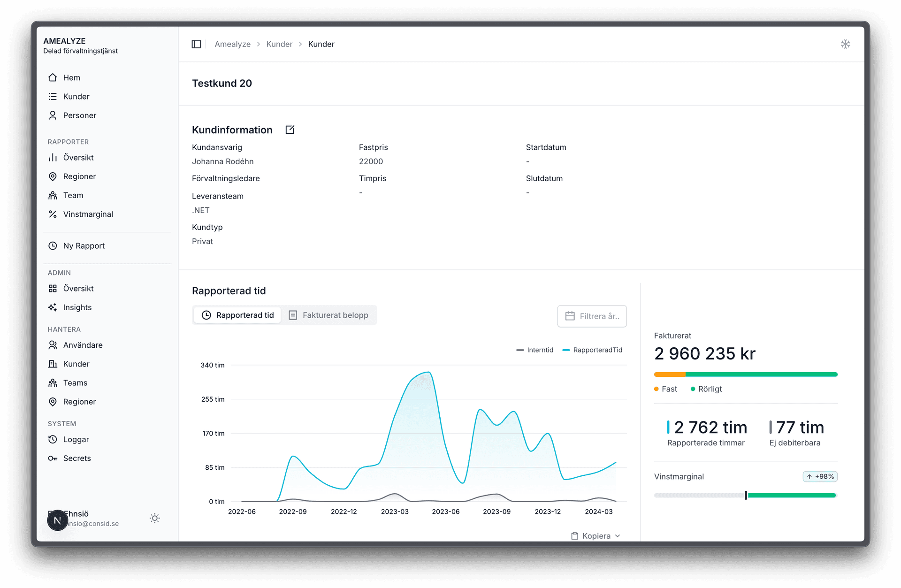
Task: Open the Kundinformation edit icon
Action: pyautogui.click(x=290, y=130)
